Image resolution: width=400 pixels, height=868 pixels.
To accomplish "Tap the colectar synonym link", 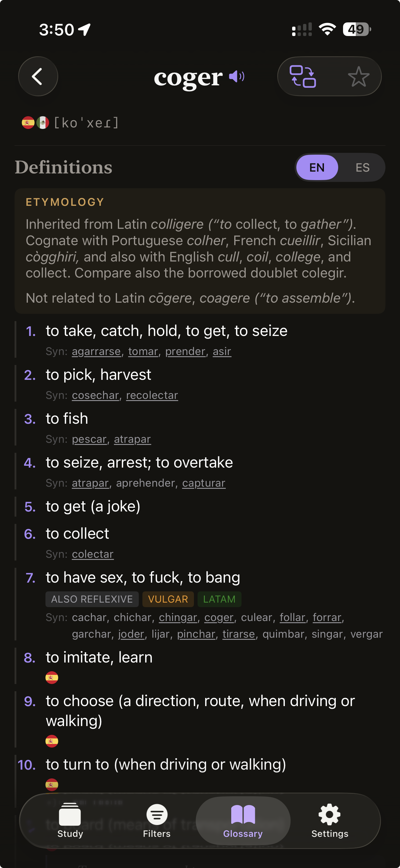I will tap(93, 554).
